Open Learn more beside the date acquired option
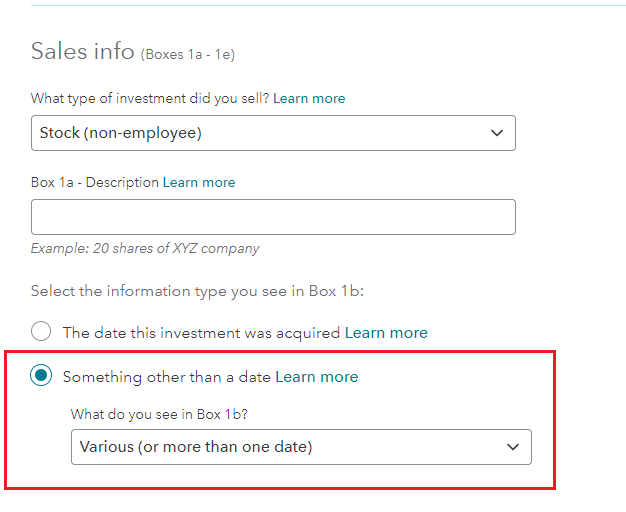Viewport: 626px width, 512px height. click(386, 333)
